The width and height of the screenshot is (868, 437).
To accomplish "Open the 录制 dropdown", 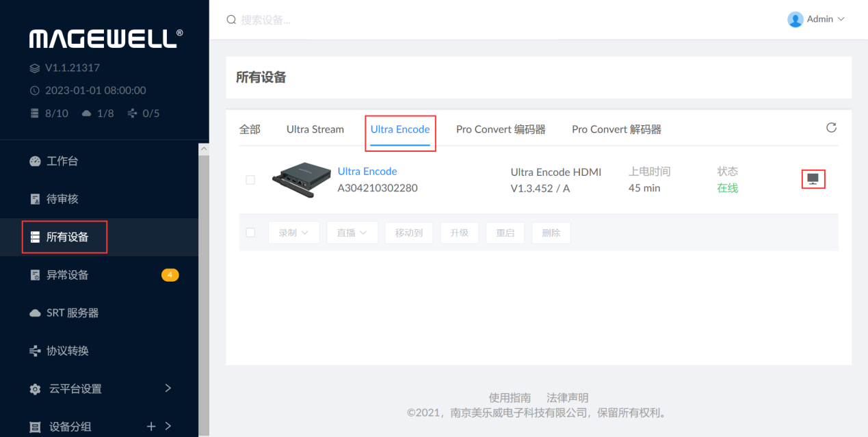I will [x=294, y=233].
